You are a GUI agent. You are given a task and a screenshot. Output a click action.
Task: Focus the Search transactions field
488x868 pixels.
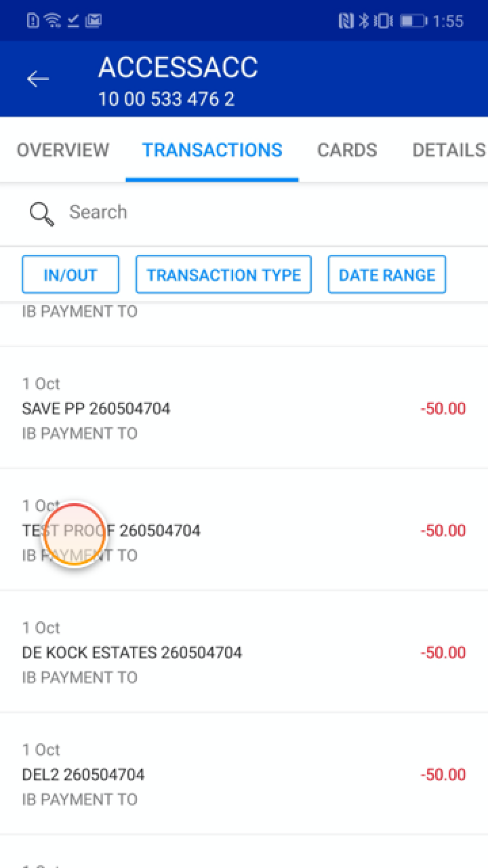click(x=258, y=212)
